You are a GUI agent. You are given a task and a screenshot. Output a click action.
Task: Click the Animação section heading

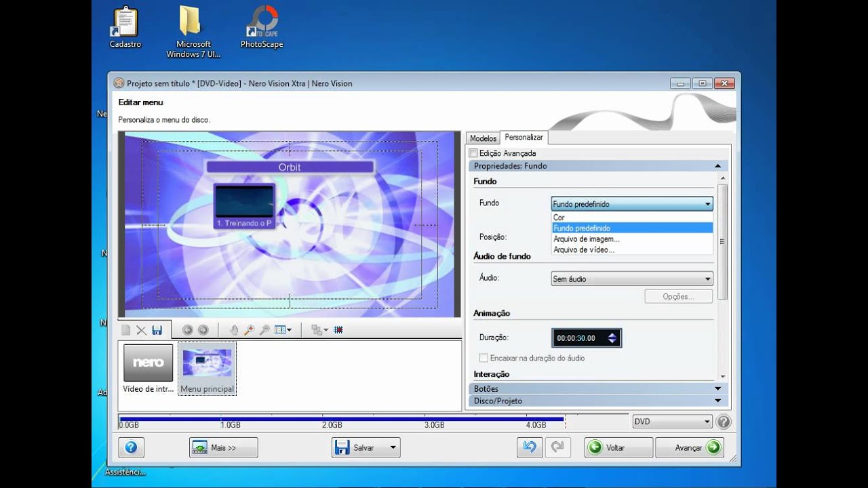point(492,313)
